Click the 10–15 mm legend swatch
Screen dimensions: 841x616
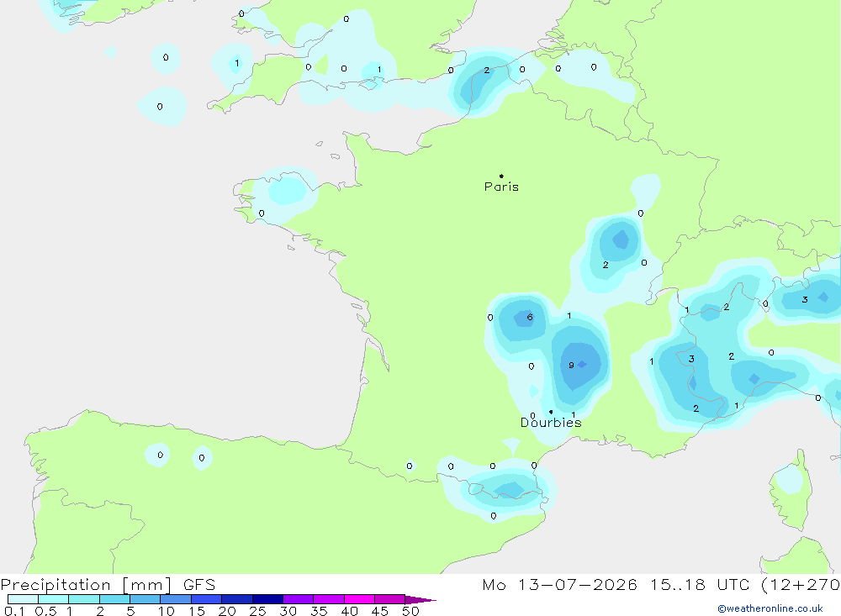click(176, 599)
